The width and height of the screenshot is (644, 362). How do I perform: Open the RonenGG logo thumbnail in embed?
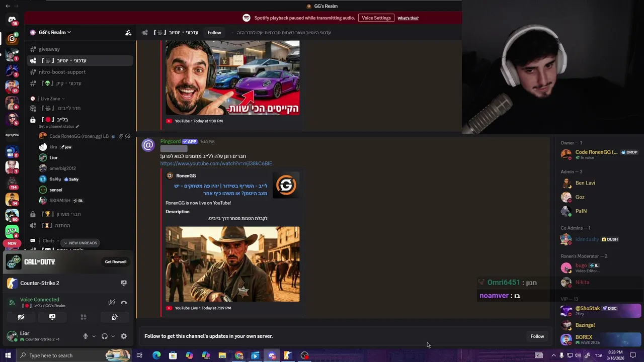pos(286,185)
